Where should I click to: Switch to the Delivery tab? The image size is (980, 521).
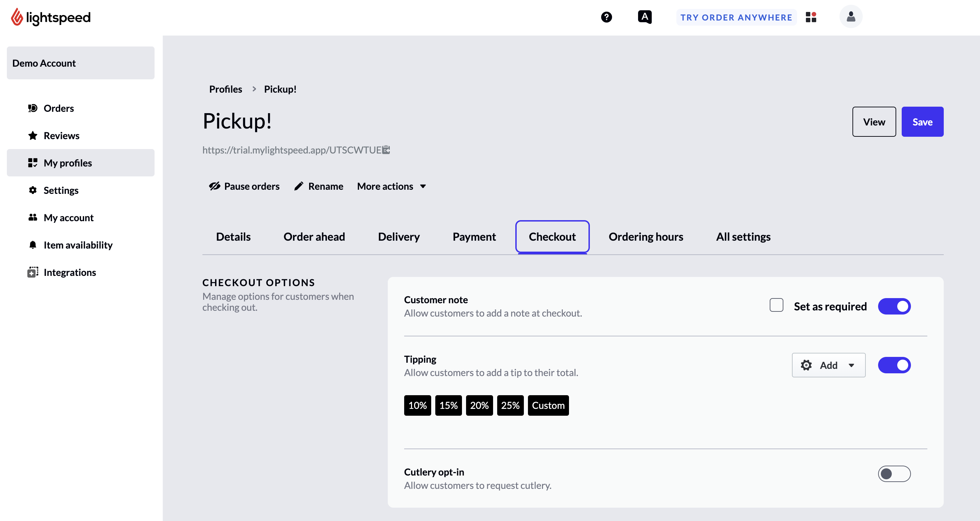click(399, 237)
